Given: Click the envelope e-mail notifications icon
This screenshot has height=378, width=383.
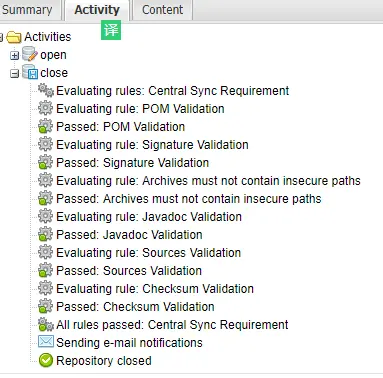Looking at the screenshot, I should (46, 342).
